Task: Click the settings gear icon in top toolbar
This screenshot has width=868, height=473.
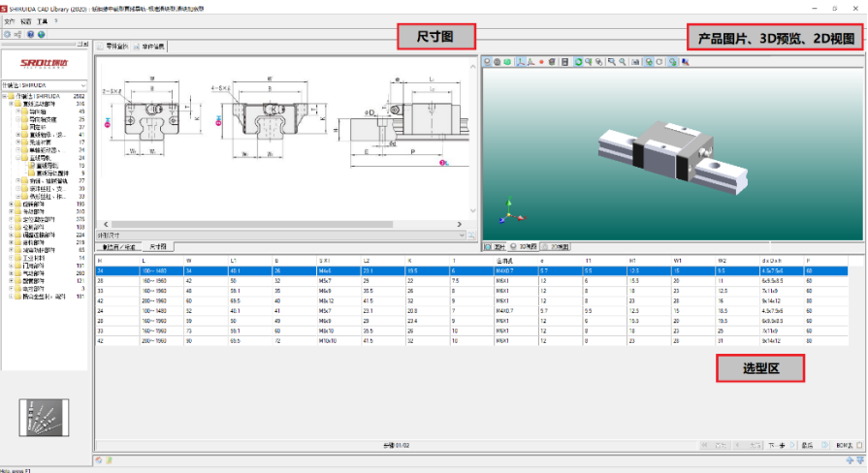Action: [x=8, y=34]
